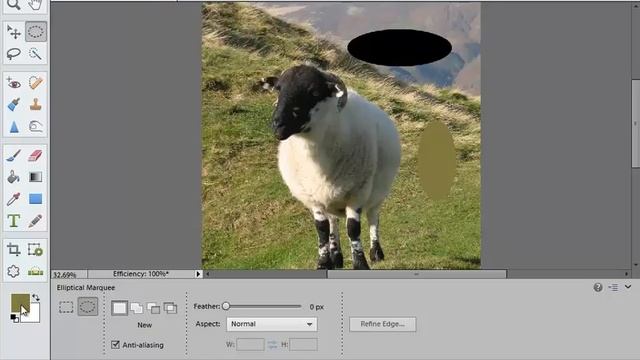
Task: Select the Elliptical Marquee tool in toolbox
Action: click(x=36, y=32)
